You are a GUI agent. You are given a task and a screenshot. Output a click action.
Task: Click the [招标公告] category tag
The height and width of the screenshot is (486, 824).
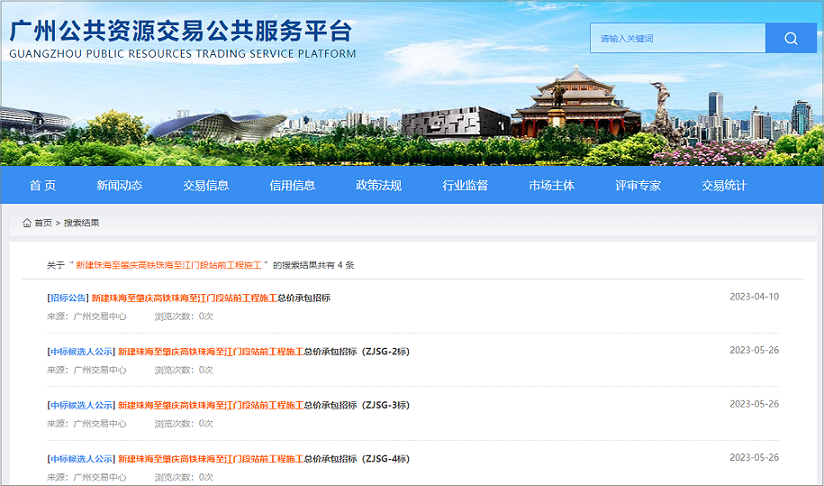[68, 297]
